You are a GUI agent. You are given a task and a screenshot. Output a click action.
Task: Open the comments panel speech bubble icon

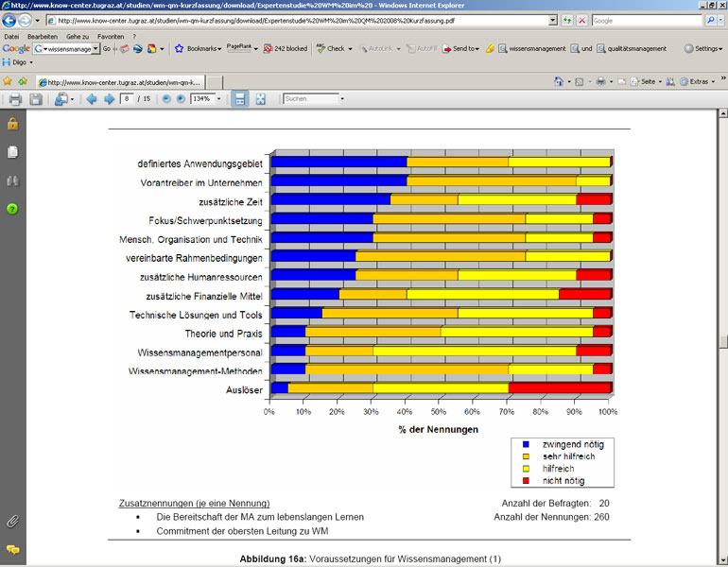coord(13,550)
